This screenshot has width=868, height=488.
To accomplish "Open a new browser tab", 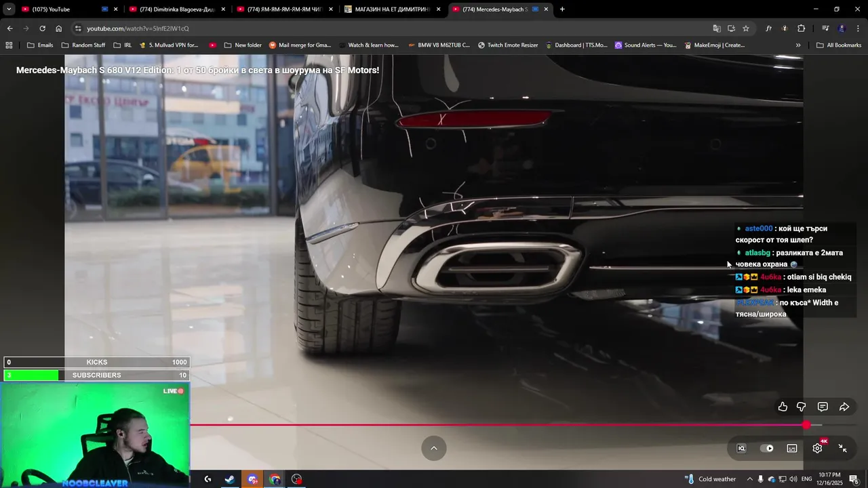I will point(562,9).
